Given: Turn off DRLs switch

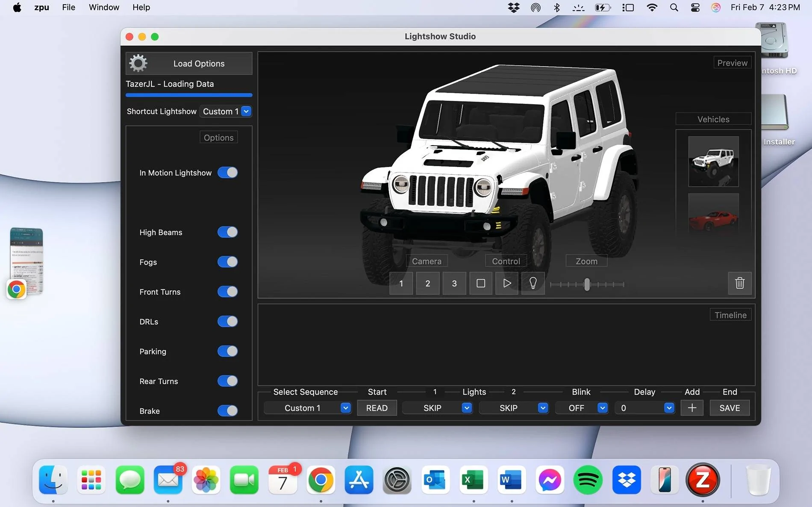Looking at the screenshot, I should (x=227, y=321).
